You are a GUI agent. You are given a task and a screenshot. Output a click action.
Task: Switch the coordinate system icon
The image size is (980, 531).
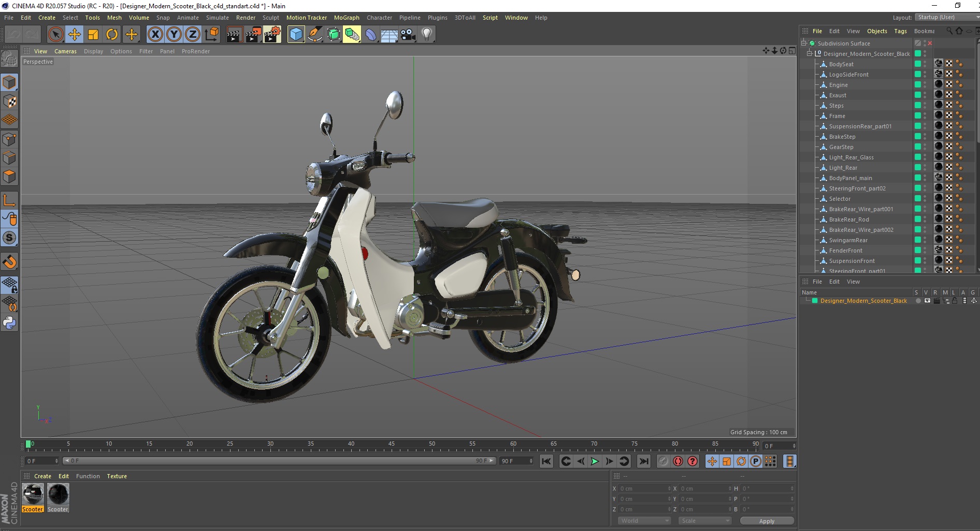click(x=211, y=35)
